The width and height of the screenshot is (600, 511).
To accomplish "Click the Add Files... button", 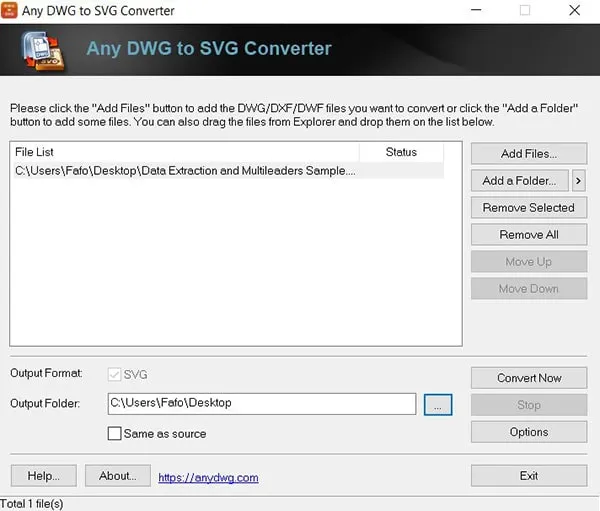I will (529, 153).
